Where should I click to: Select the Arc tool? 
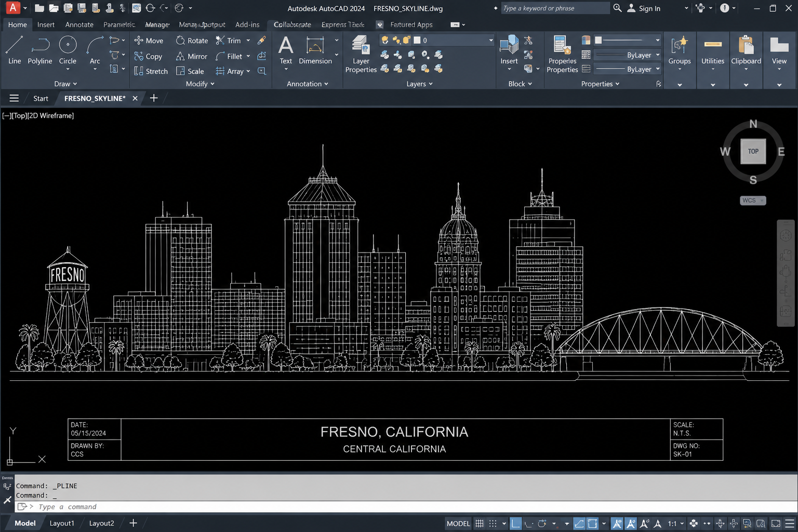95,50
